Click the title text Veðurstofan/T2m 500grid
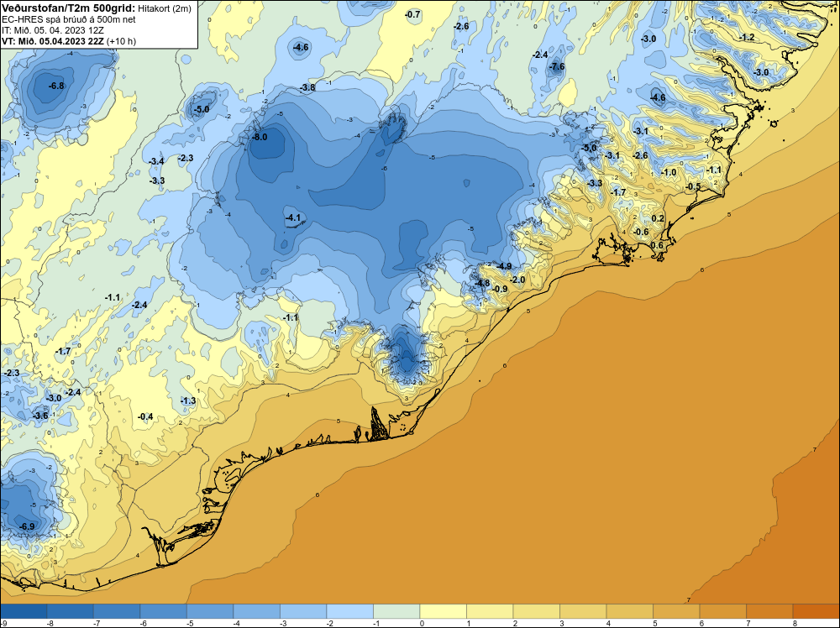 tap(69, 8)
